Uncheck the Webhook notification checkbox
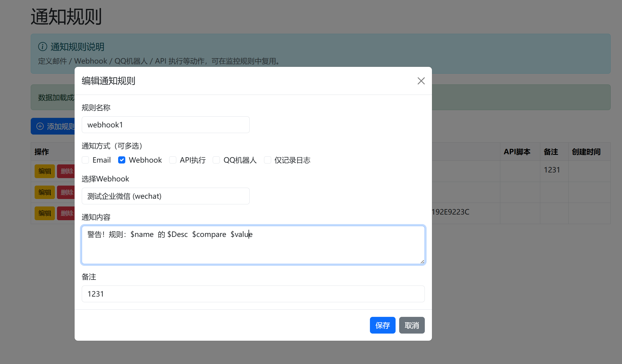The image size is (622, 364). pos(122,160)
